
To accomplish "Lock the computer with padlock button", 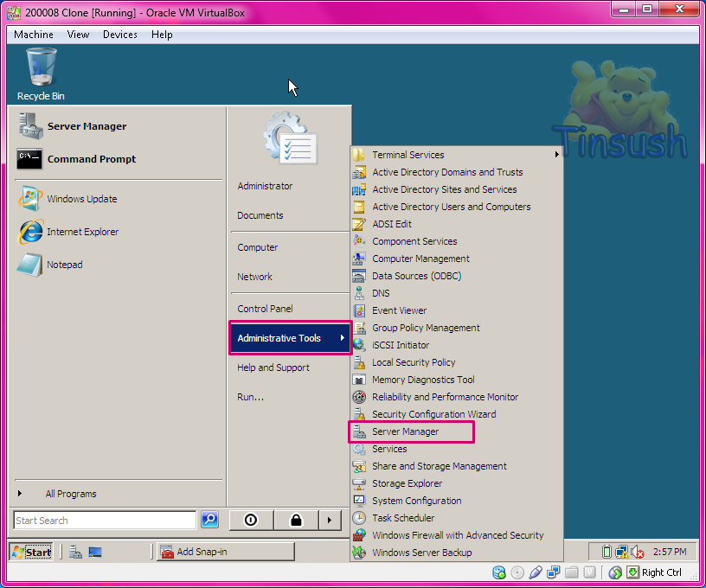I will (296, 520).
